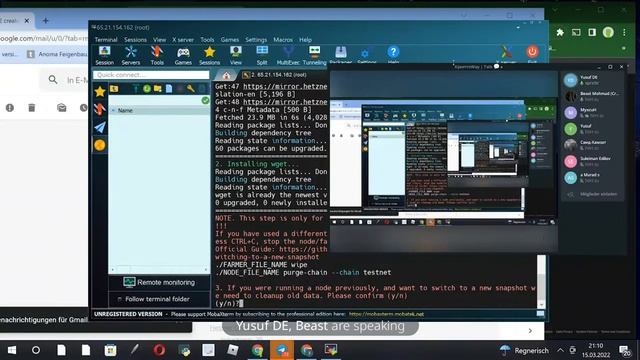Screen dimensions: 640x360
Task: Open a new Chrome tab with plus button
Action: coord(45,20)
